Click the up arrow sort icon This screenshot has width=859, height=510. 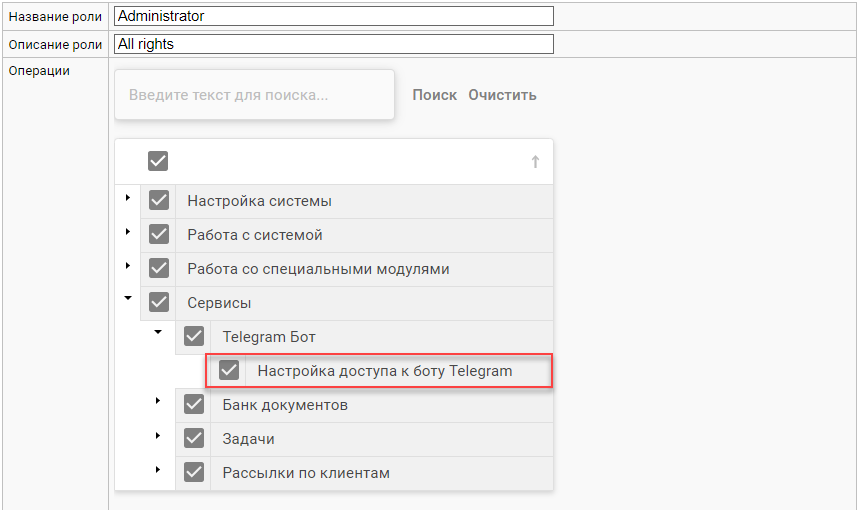click(x=535, y=162)
